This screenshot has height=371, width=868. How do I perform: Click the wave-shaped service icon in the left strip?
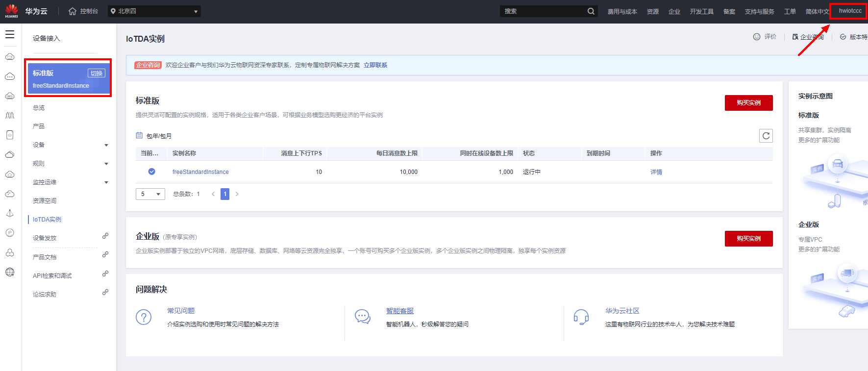point(10,116)
